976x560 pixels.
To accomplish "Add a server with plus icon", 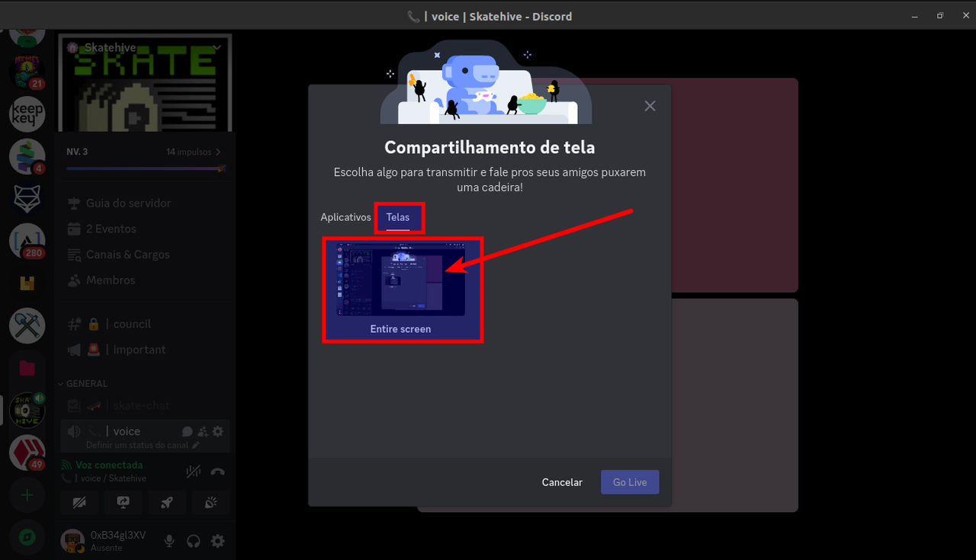I will (27, 495).
